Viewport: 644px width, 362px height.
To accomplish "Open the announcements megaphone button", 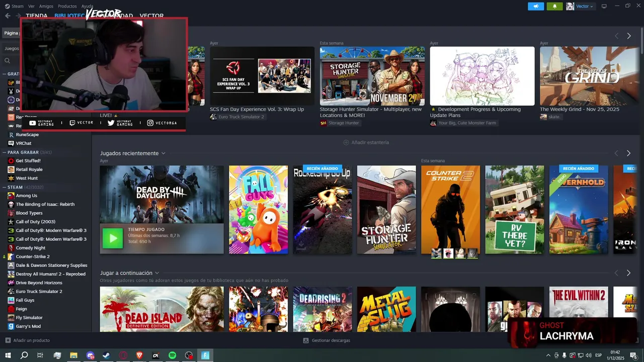I will (x=536, y=6).
